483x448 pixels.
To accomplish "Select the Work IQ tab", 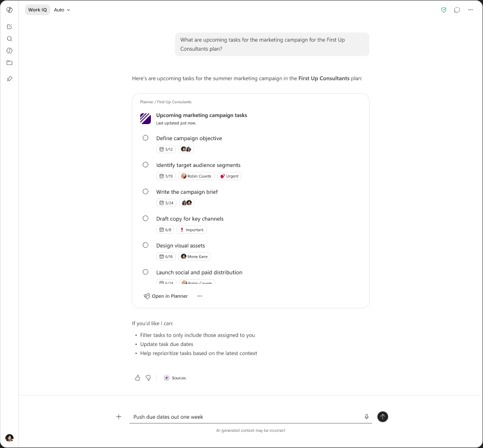I will 38,10.
